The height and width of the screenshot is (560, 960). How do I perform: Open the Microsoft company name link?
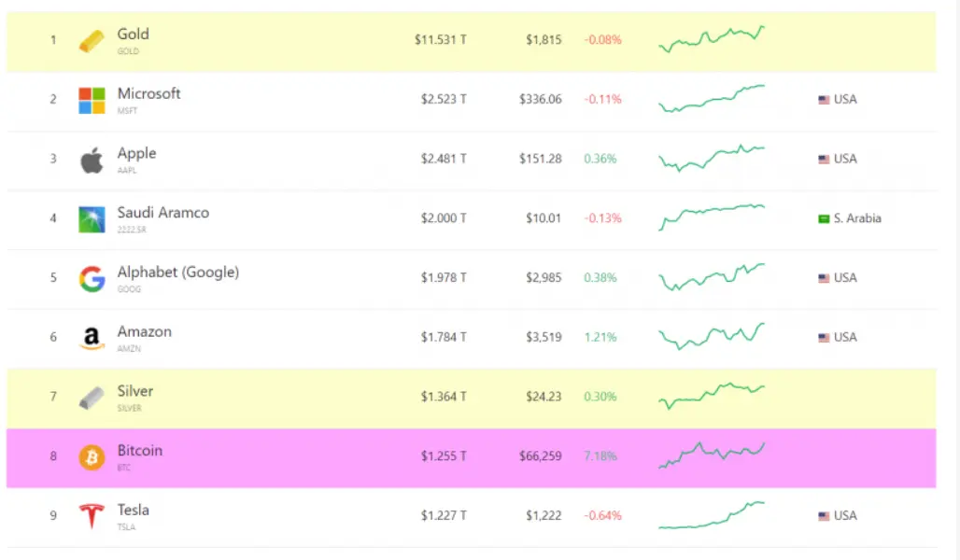pos(148,93)
